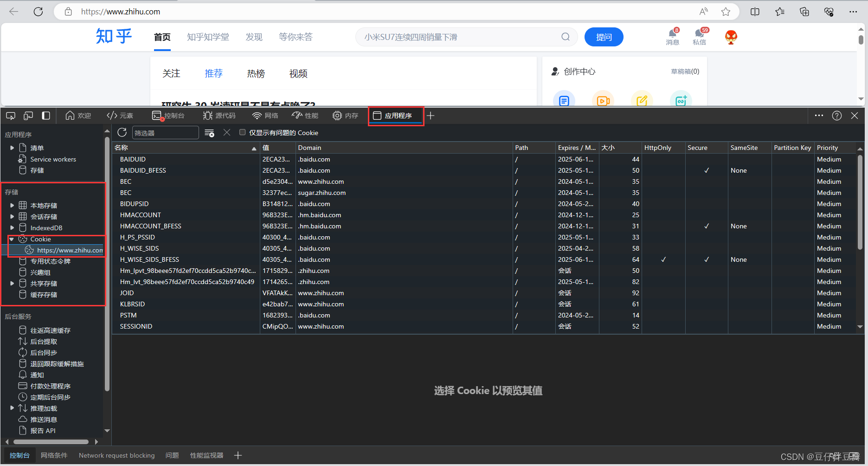Toggle DevTools inspect element tool
Image resolution: width=868 pixels, height=466 pixels.
coord(10,116)
